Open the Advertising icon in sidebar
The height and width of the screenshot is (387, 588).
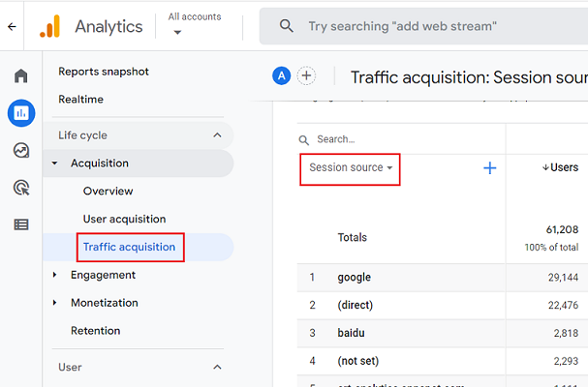tap(20, 187)
